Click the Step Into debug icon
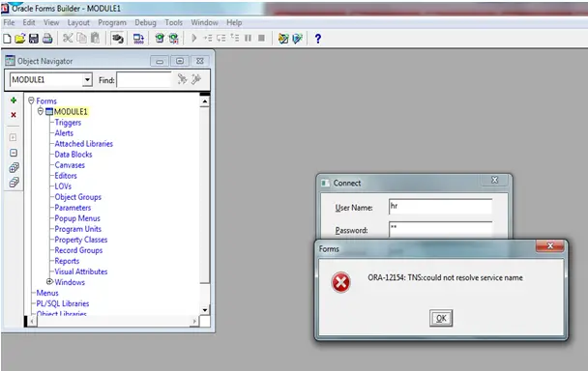Image resolution: width=588 pixels, height=371 pixels. (x=207, y=38)
